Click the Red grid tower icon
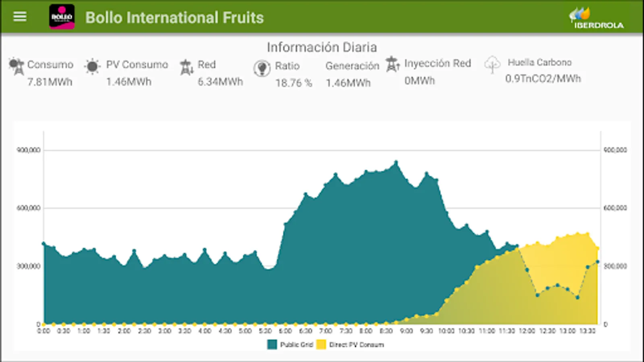Image resolution: width=644 pixels, height=362 pixels. 186,67
